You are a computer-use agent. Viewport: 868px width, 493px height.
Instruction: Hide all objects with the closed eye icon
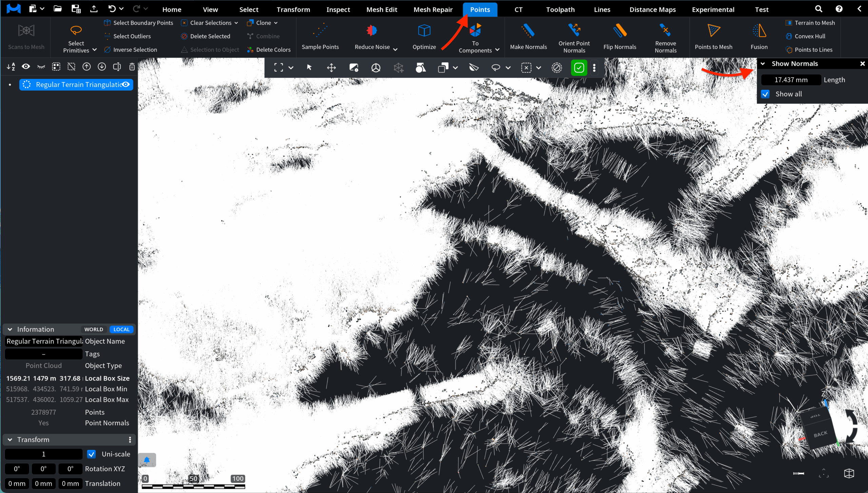[41, 67]
